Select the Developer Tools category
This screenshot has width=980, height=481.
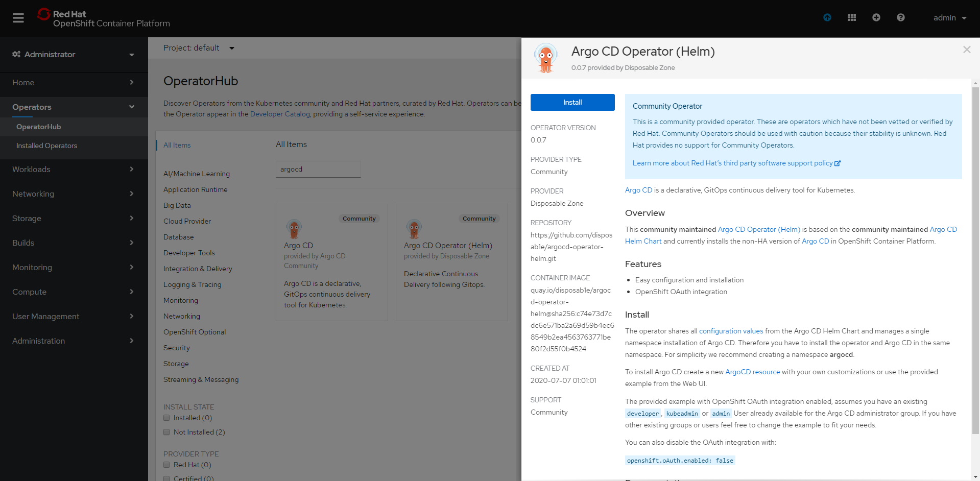click(x=189, y=253)
